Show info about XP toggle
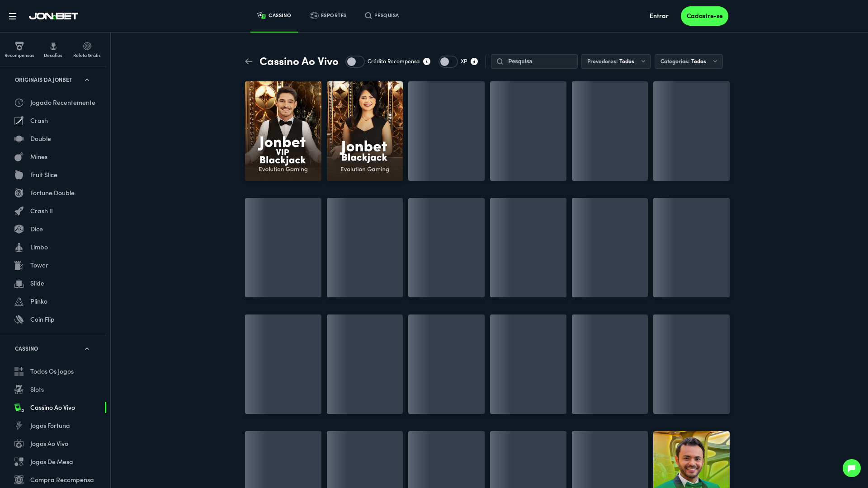868x488 pixels. click(x=474, y=61)
